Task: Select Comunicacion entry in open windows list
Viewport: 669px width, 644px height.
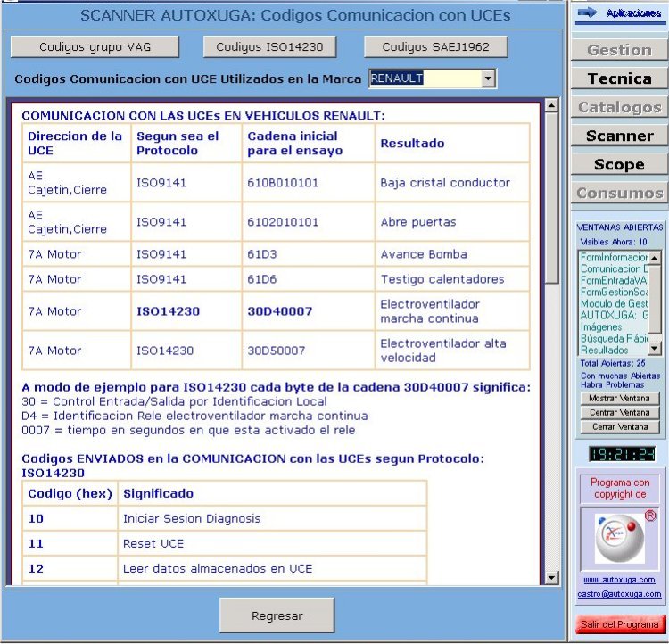Action: pyautogui.click(x=614, y=268)
